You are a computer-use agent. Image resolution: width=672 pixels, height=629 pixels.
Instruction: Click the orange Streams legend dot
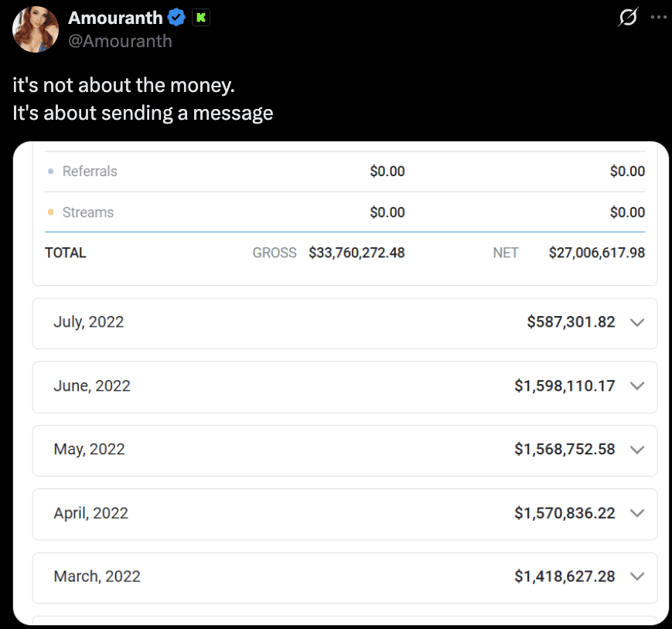50,212
